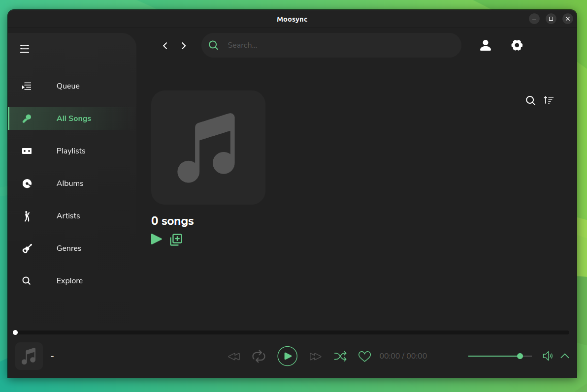Open Moosync settings gear
The image size is (587, 392).
pyautogui.click(x=517, y=45)
